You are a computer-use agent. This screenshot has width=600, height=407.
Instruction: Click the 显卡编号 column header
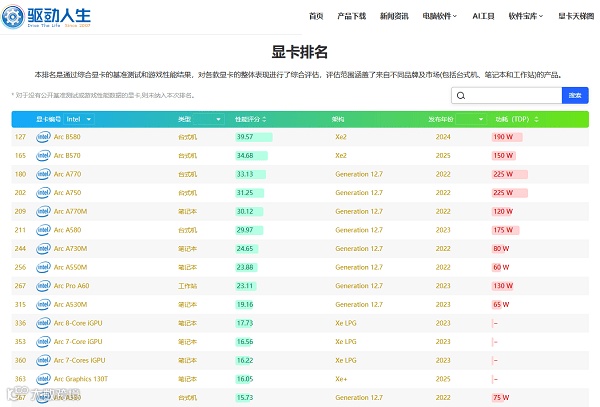tap(48, 119)
